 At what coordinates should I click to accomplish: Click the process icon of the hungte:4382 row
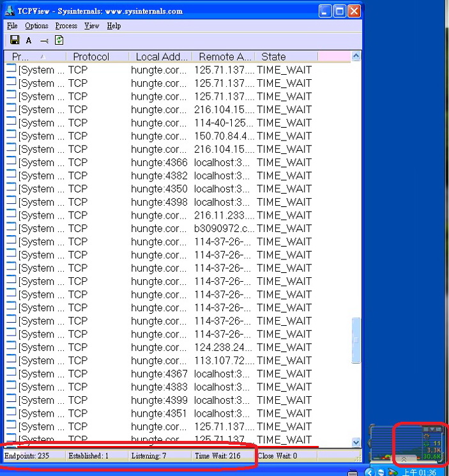tap(11, 174)
